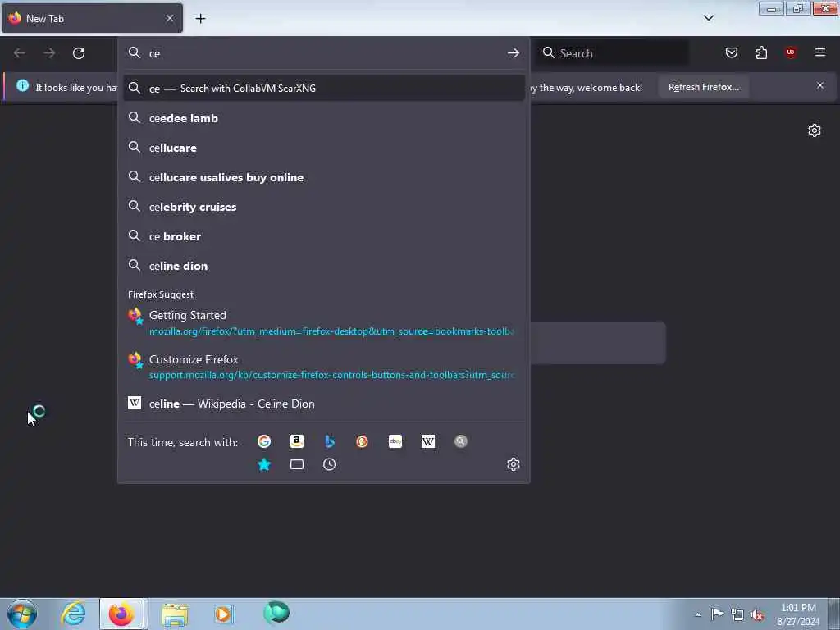840x630 pixels.
Task: Open search settings gear in dropdown
Action: [514, 464]
